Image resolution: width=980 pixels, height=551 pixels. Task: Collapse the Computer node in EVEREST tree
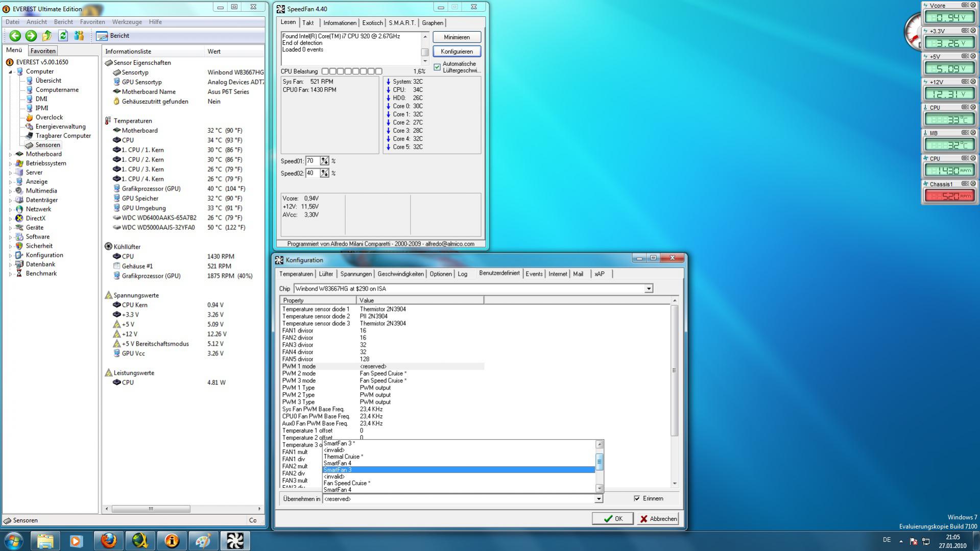(x=10, y=72)
